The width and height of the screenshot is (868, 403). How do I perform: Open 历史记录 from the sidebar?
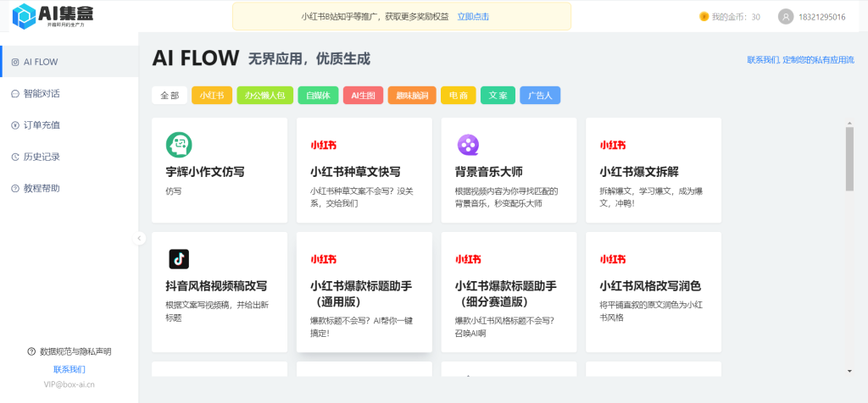point(41,157)
